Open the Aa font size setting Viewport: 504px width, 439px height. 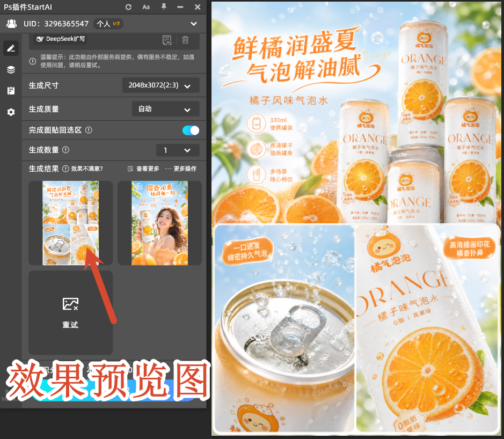click(x=146, y=7)
